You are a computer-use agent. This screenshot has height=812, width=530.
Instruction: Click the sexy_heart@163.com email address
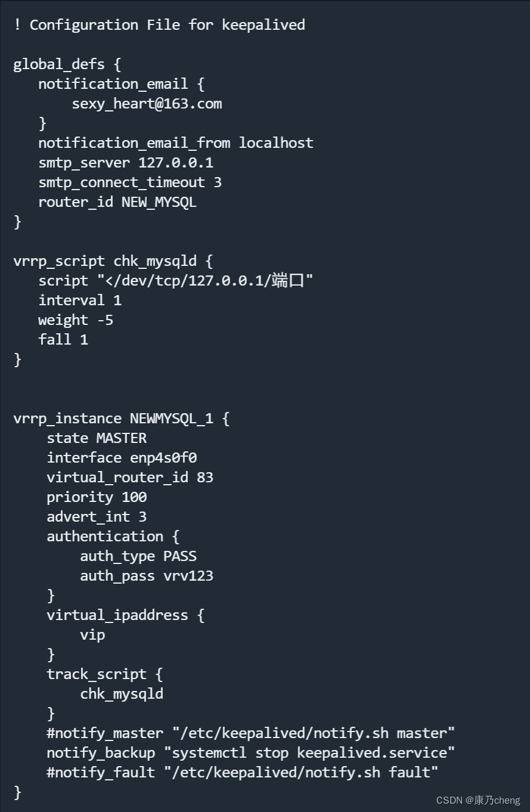[147, 104]
